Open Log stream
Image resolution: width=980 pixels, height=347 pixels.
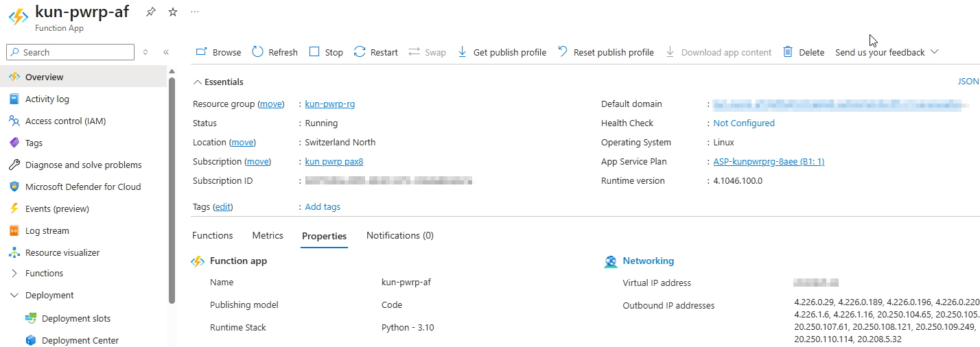47,230
